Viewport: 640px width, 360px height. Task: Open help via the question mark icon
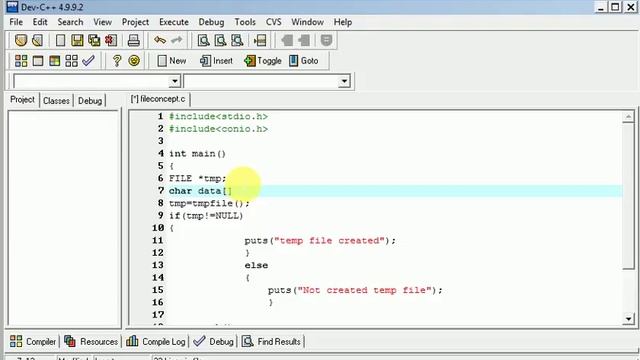(x=117, y=61)
